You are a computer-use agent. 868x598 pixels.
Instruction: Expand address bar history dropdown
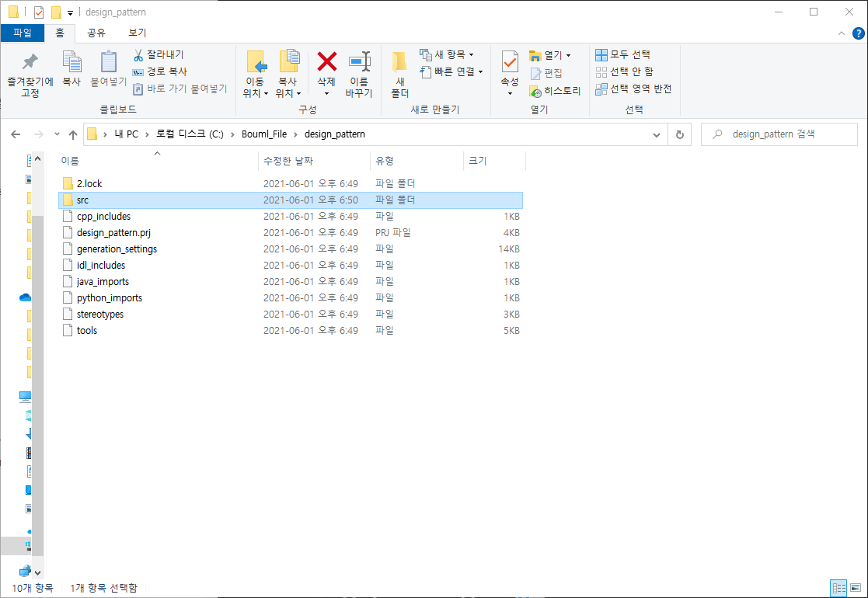click(657, 134)
